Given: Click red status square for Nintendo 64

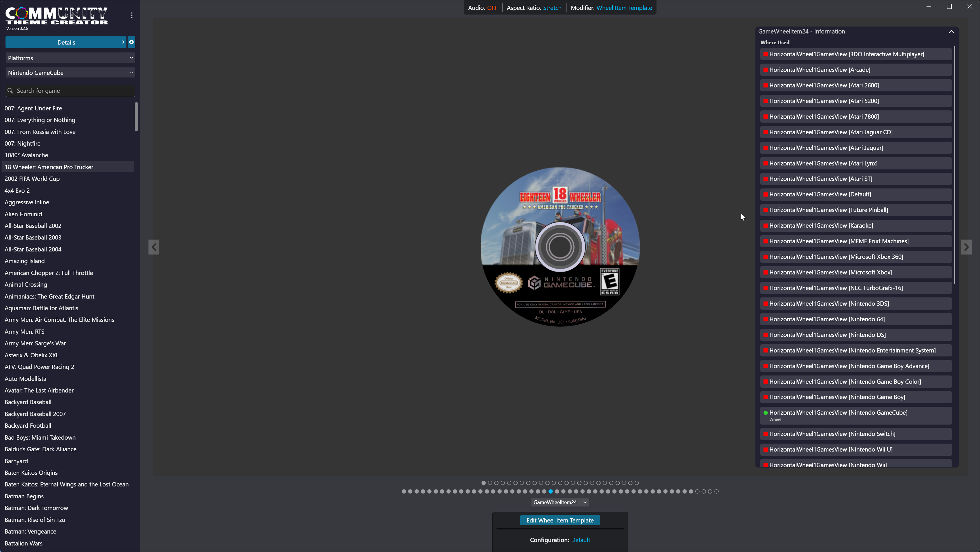Looking at the screenshot, I should pos(765,319).
